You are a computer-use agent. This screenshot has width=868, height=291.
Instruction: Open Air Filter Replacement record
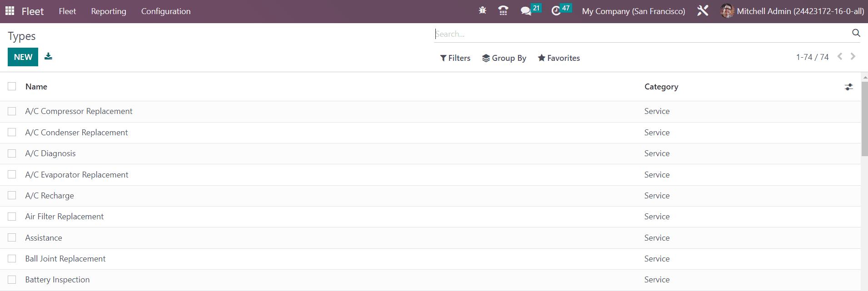pyautogui.click(x=65, y=217)
